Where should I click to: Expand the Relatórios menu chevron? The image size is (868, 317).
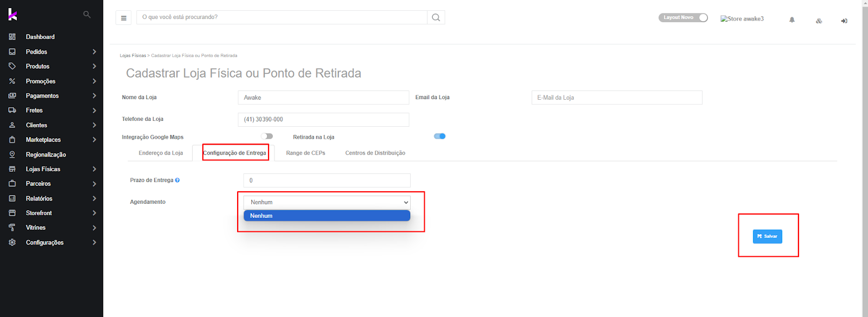tap(94, 198)
